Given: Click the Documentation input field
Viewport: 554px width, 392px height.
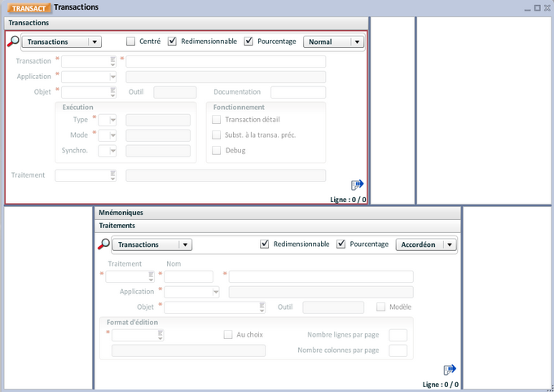Looking at the screenshot, I should click(x=297, y=92).
